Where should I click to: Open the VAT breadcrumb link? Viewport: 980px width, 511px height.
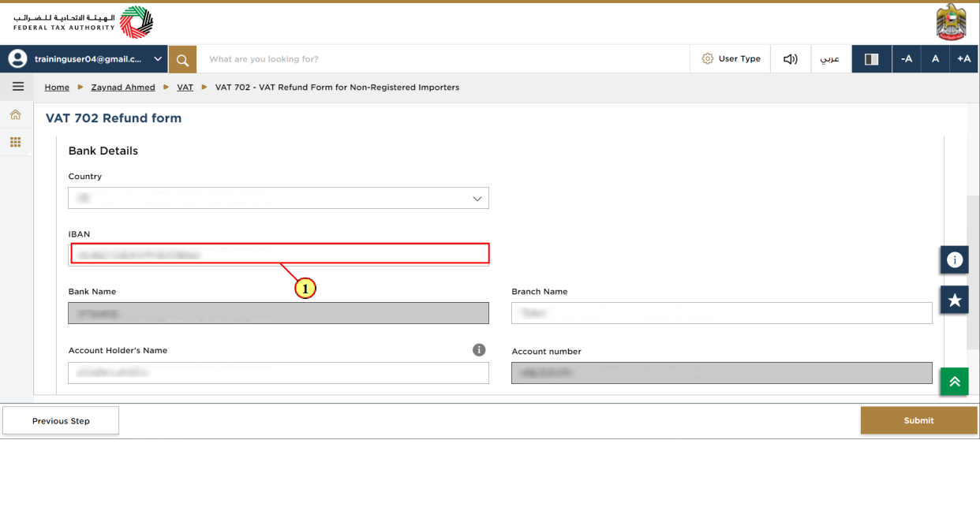pos(185,88)
